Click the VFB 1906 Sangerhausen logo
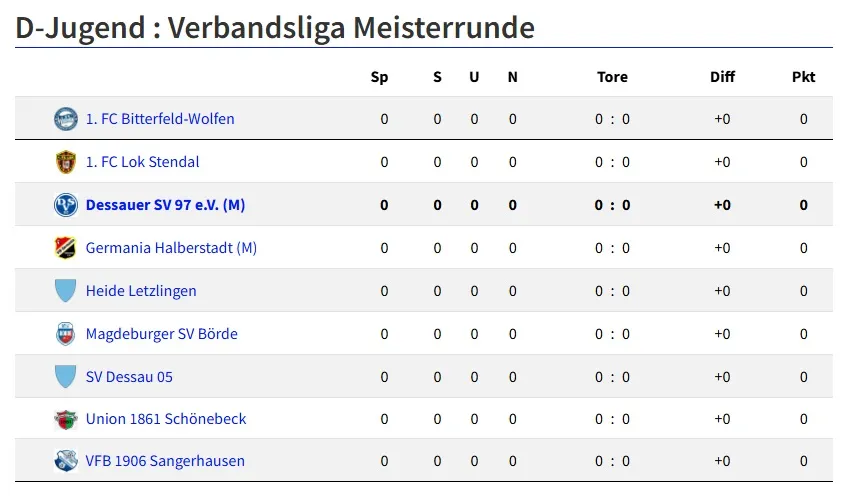848x497 pixels. click(x=65, y=461)
